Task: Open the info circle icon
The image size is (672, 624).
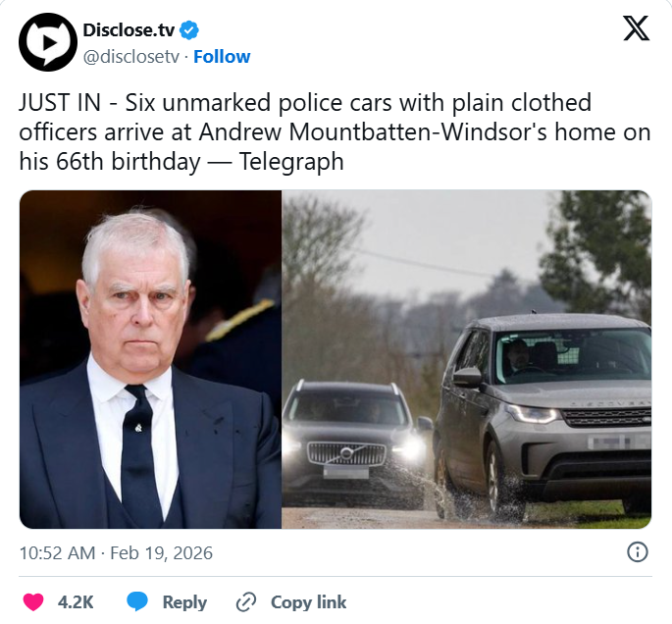Action: (x=637, y=552)
